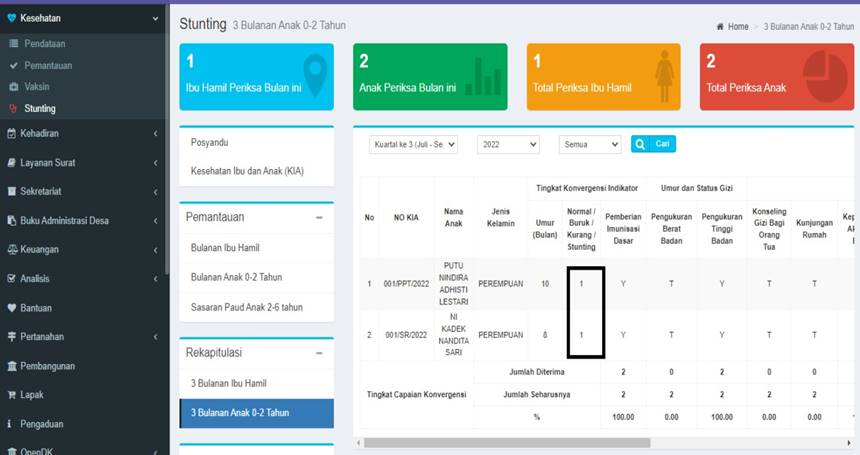Go to Kesehatan Ibu dan Anak (KIA)
Viewport: 860px width, 455px height.
tap(246, 171)
